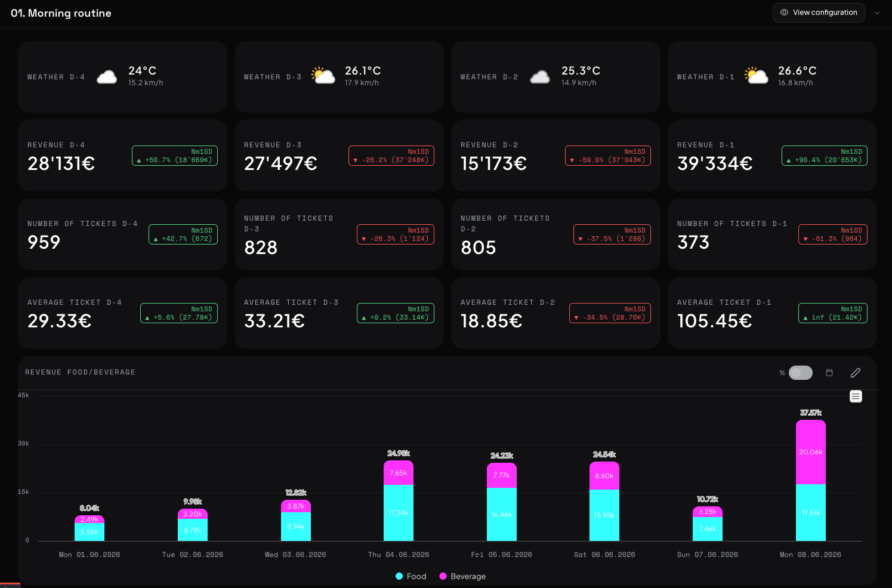Click the 16.46k food segment for Friday
This screenshot has height=588, width=892.
coord(502,514)
